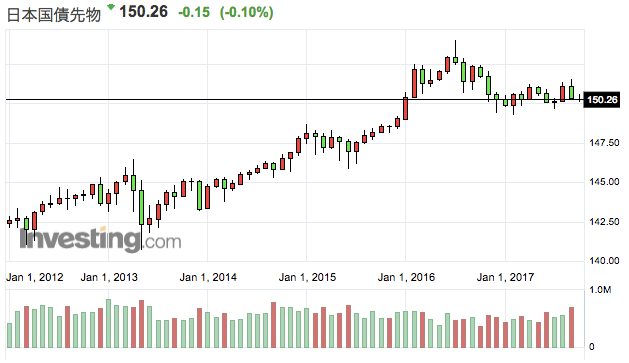629x363 pixels.
Task: Click the large red candle at Jan 2016
Action: [406, 108]
